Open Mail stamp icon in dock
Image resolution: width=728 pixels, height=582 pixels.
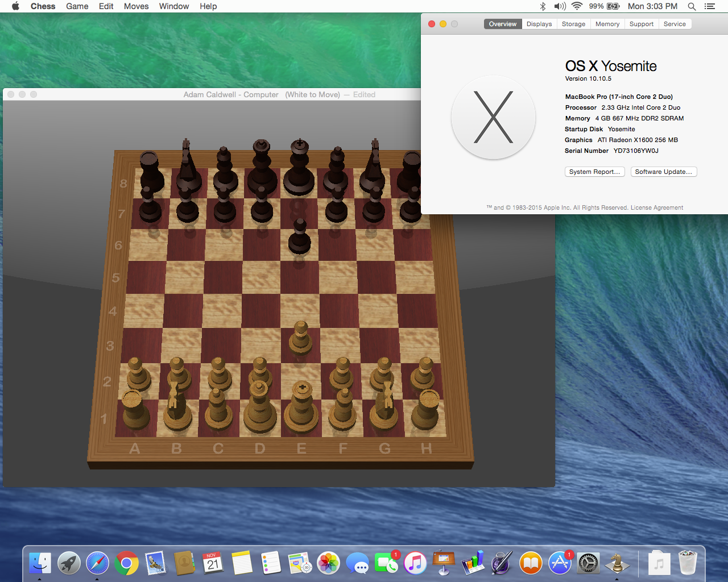tap(155, 563)
